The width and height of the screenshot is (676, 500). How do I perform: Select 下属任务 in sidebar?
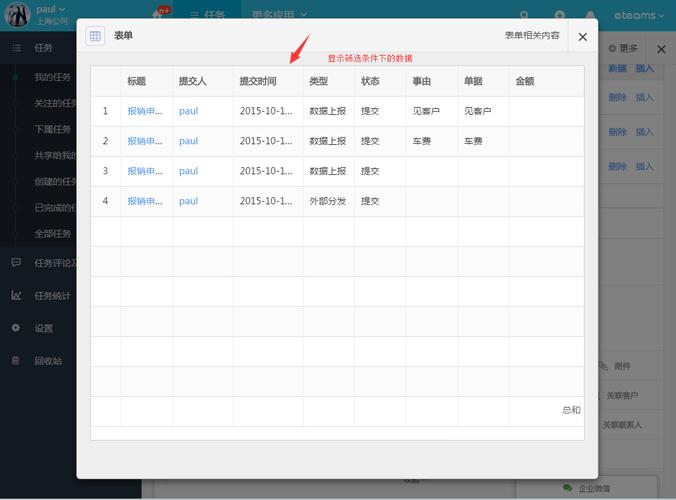pos(53,129)
